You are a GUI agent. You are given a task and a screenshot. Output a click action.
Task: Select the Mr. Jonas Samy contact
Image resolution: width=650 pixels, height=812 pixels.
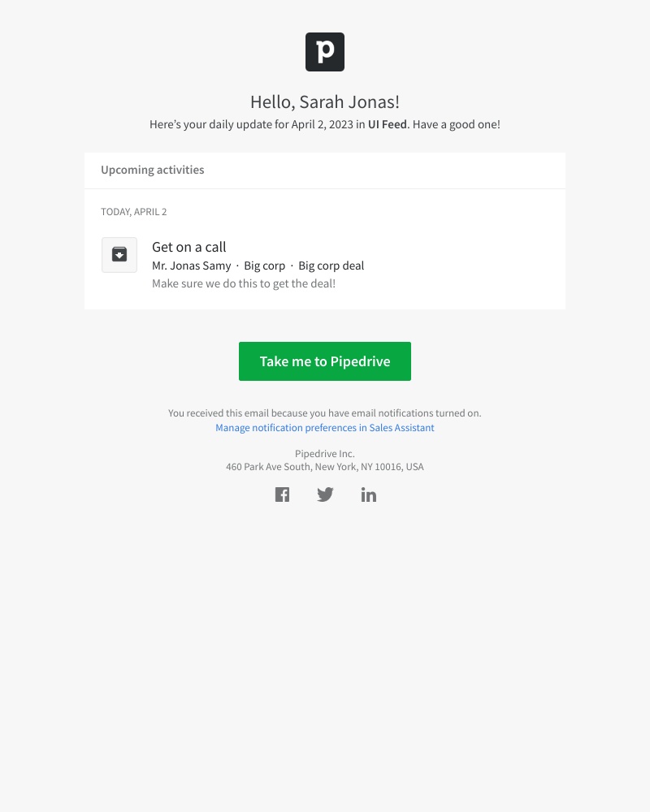192,266
